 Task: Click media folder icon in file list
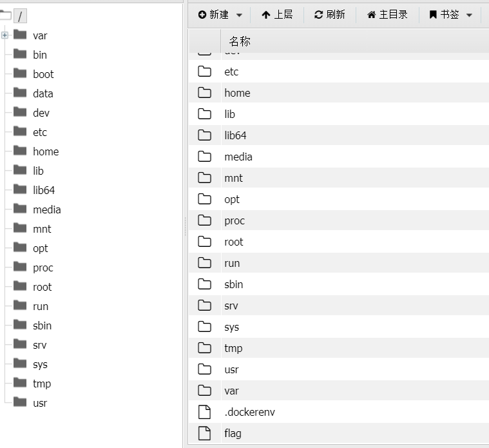(205, 156)
